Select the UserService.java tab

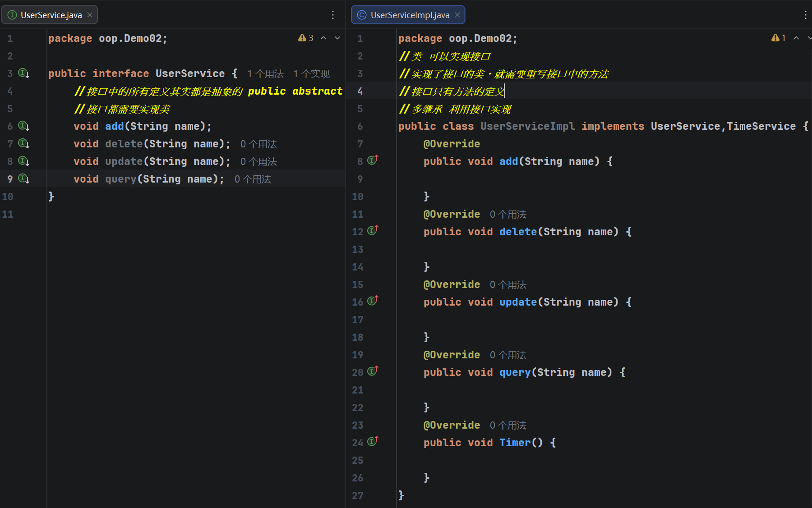(51, 15)
